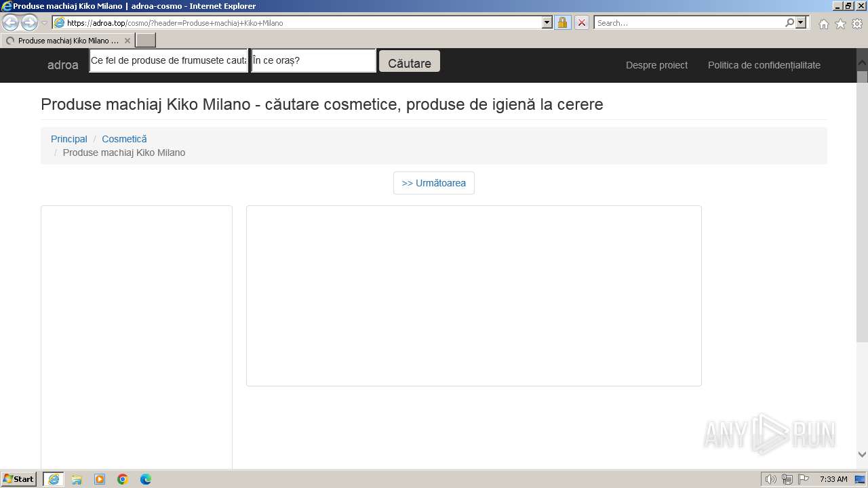Click the '>> Următoarea' next button
Screen dimensions: 868x488
click(x=434, y=183)
